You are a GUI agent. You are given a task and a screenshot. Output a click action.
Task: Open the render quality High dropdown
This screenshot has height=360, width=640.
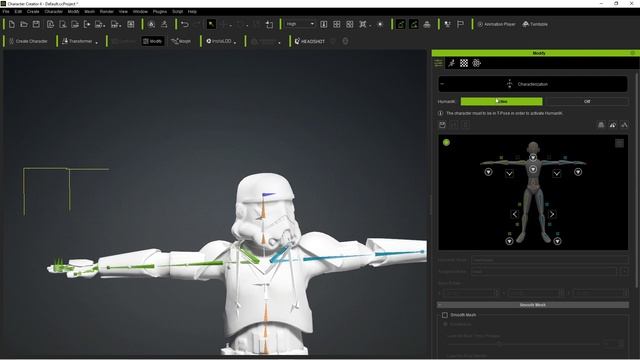pos(300,24)
